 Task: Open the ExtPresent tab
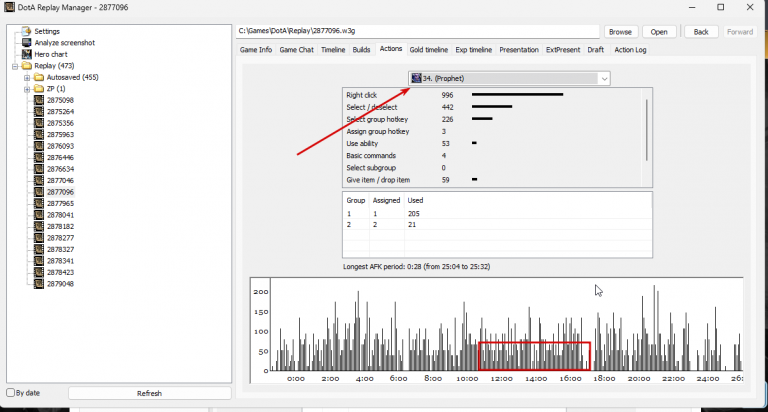[x=563, y=49]
